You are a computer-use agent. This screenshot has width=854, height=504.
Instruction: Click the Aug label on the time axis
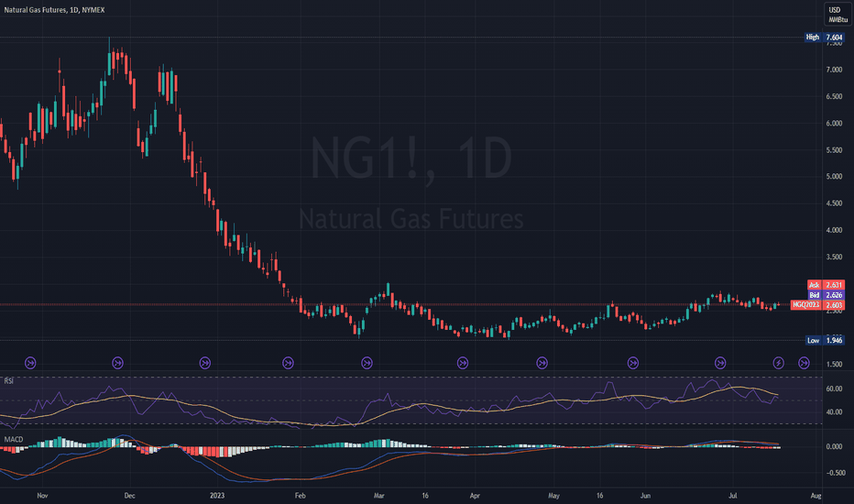(816, 496)
